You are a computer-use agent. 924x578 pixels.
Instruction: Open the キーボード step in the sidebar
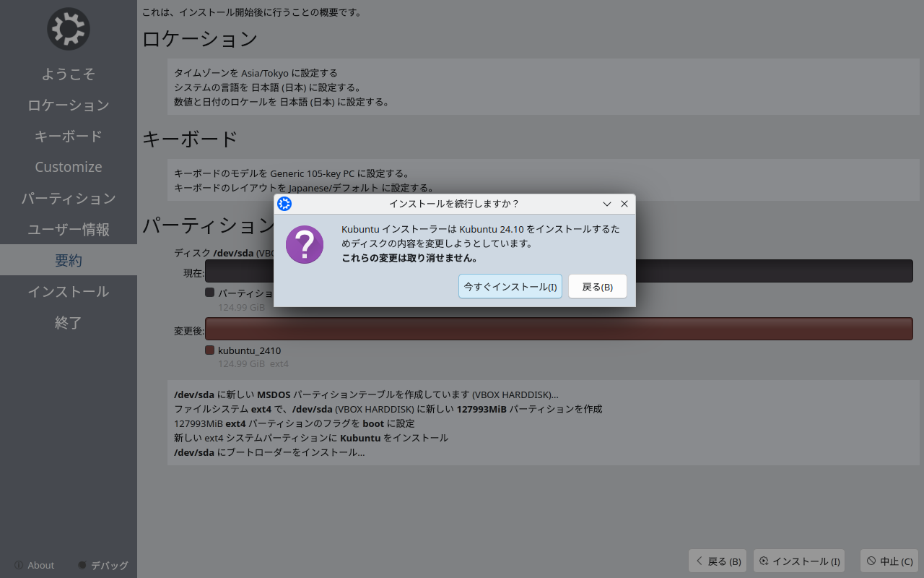pos(69,136)
